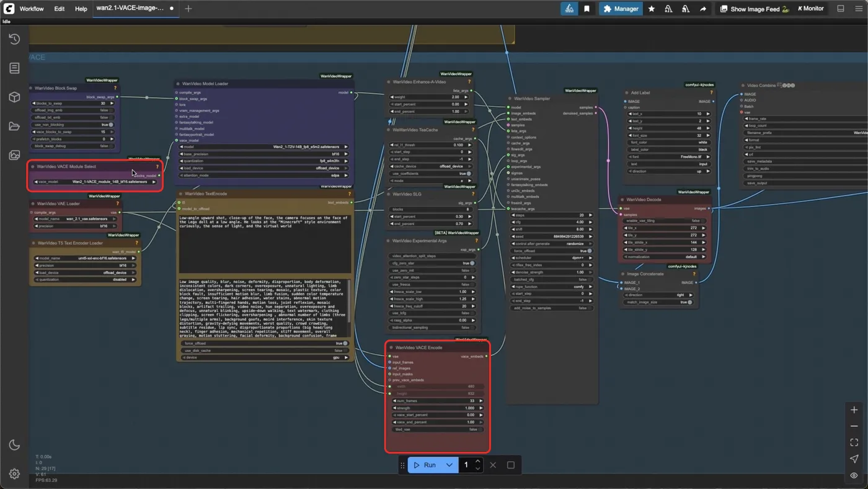Viewport: 868px width, 489px height.
Task: Click the star icon next to Manager
Action: [651, 9]
